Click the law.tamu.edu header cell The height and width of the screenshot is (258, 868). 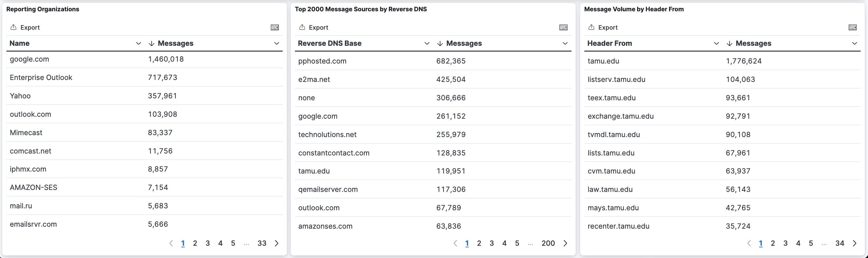(x=610, y=189)
